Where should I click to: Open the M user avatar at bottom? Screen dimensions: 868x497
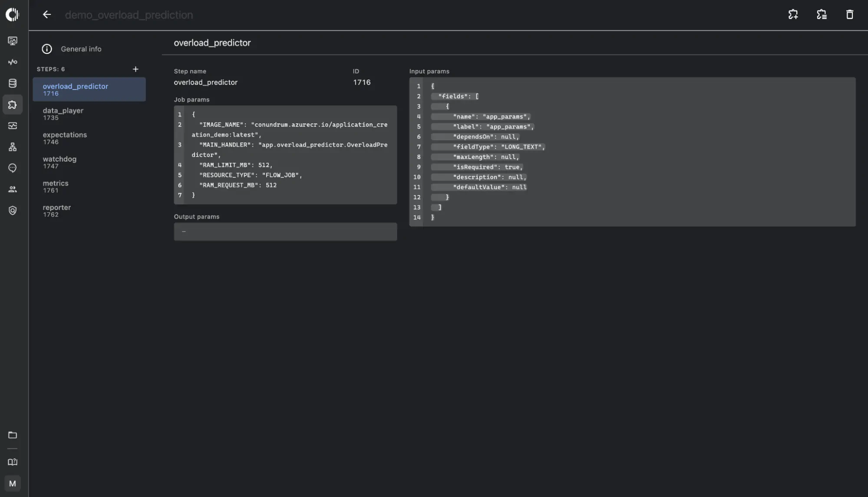pos(13,484)
